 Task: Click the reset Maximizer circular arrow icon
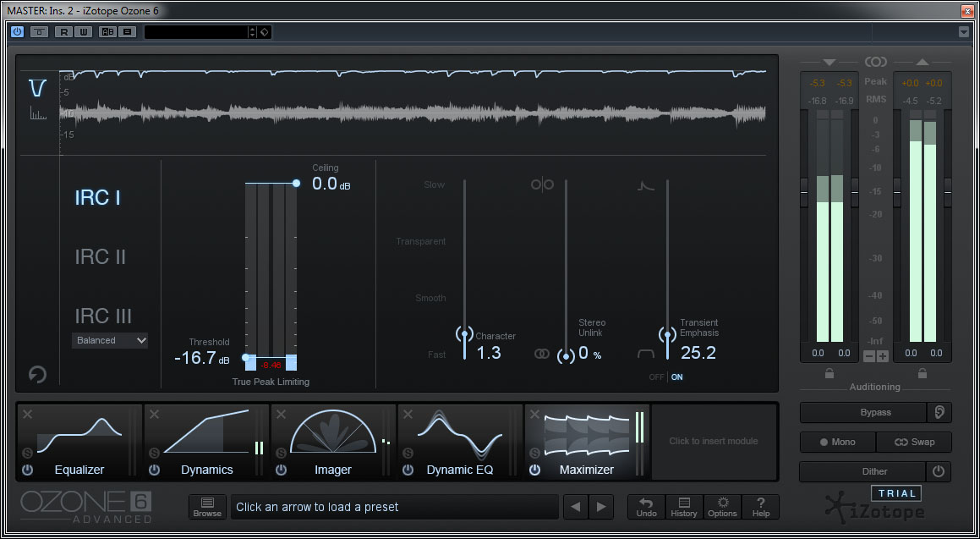37,374
